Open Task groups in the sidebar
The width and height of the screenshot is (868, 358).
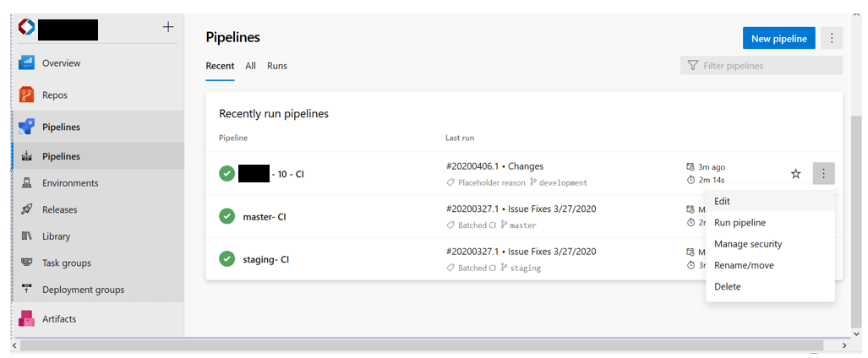[x=66, y=263]
